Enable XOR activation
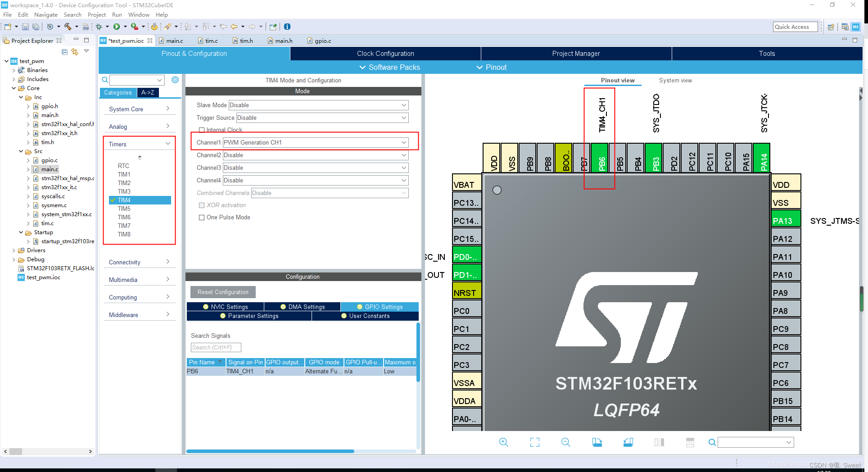868x472 pixels. 202,205
